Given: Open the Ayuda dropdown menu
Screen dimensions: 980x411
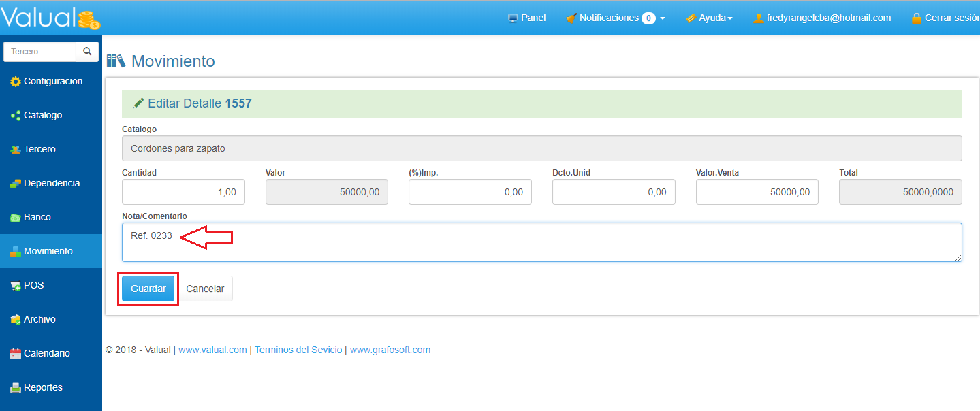Looking at the screenshot, I should tap(709, 18).
